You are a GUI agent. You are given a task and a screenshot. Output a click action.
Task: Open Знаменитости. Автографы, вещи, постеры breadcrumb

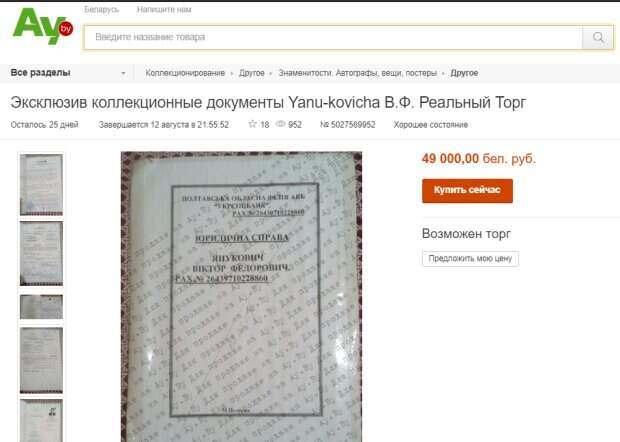tap(357, 73)
